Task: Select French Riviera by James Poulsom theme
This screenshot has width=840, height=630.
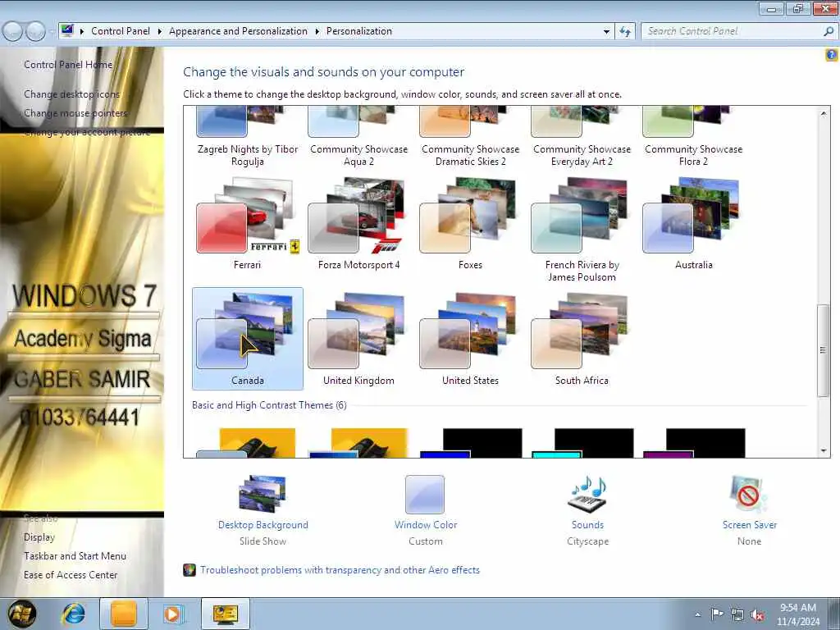Action: [x=582, y=230]
